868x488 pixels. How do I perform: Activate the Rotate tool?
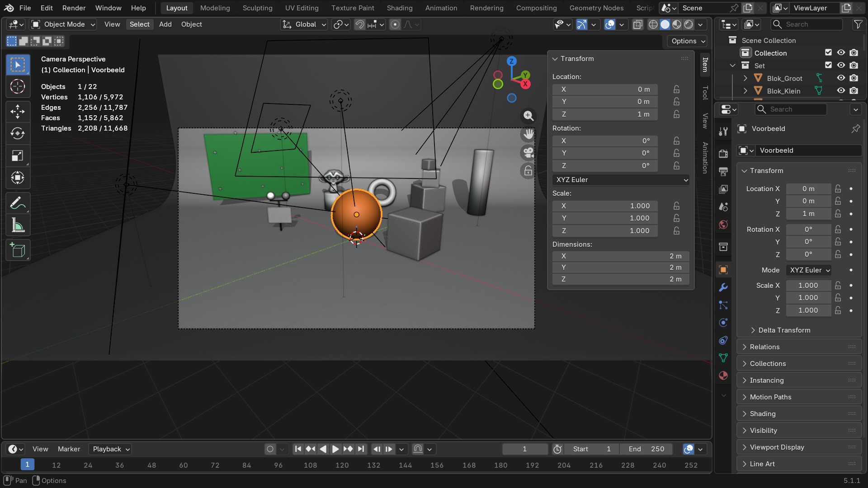[18, 133]
